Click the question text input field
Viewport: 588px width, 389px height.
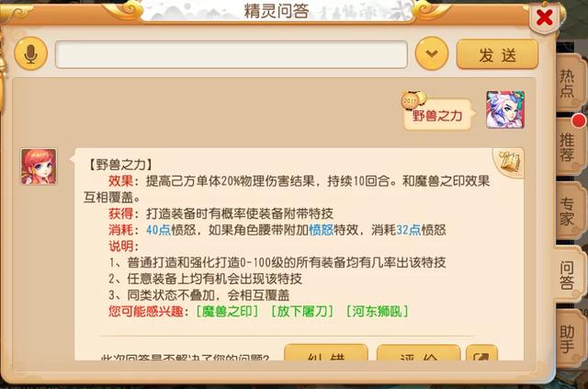pyautogui.click(x=231, y=54)
